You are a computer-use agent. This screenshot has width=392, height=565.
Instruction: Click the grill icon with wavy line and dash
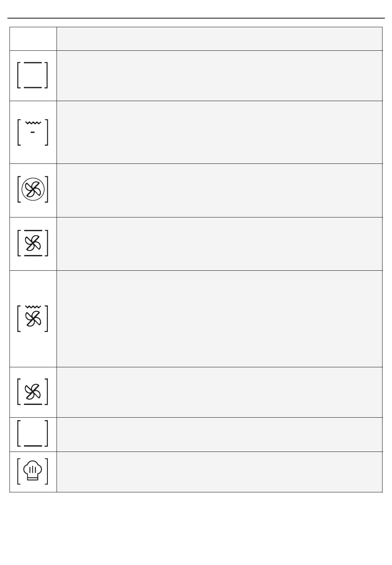(x=33, y=132)
